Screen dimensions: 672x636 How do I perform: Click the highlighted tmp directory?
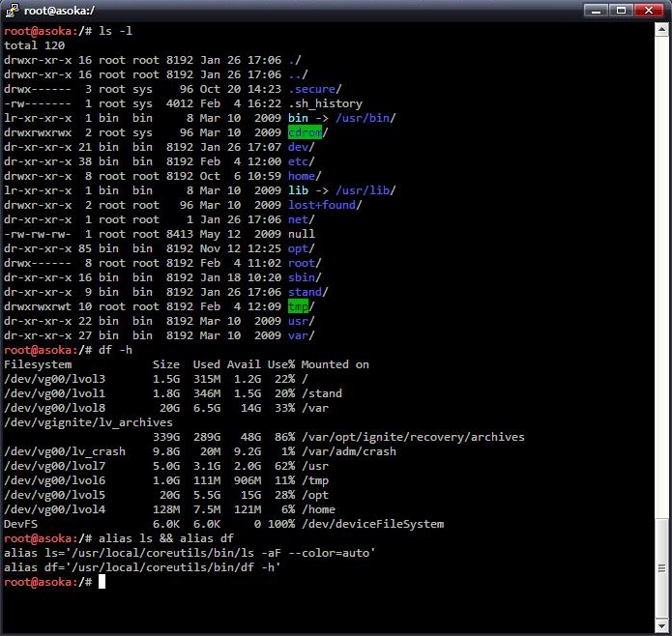[298, 306]
